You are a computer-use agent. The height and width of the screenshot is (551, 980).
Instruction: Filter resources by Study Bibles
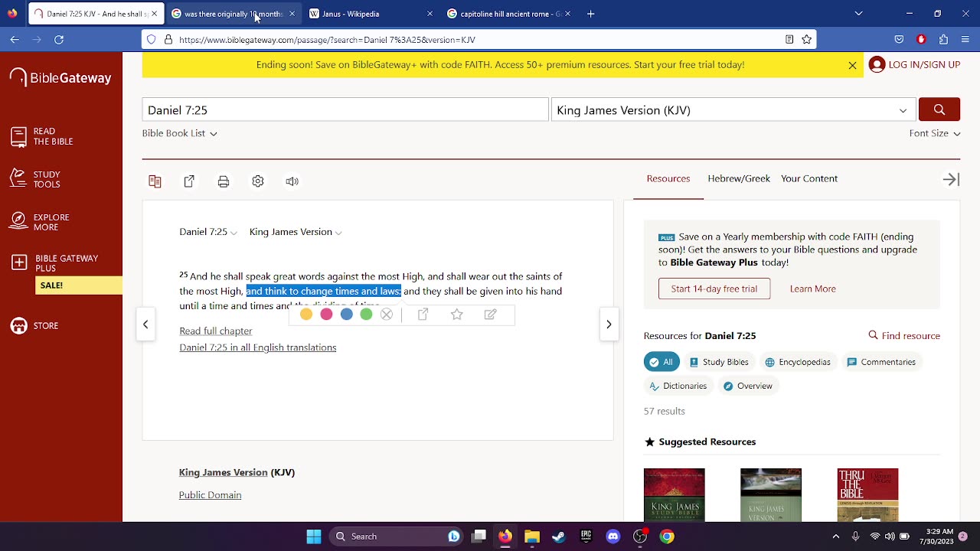click(x=719, y=362)
